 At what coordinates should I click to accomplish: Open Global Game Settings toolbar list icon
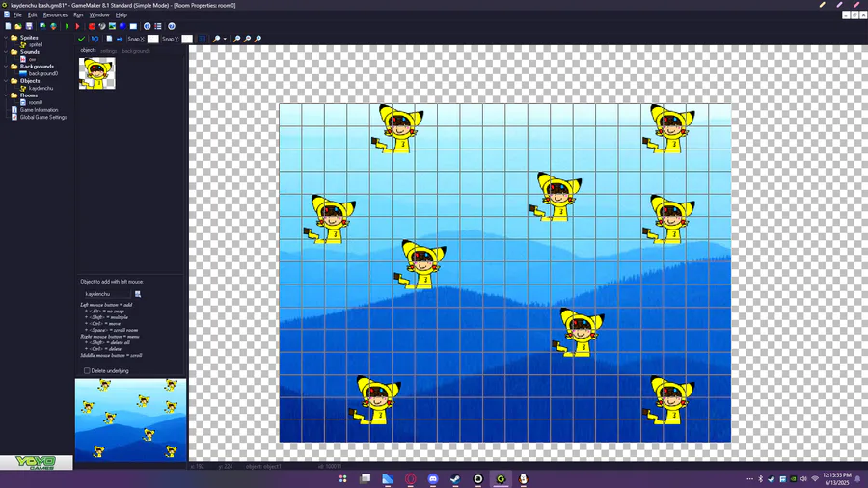[158, 26]
